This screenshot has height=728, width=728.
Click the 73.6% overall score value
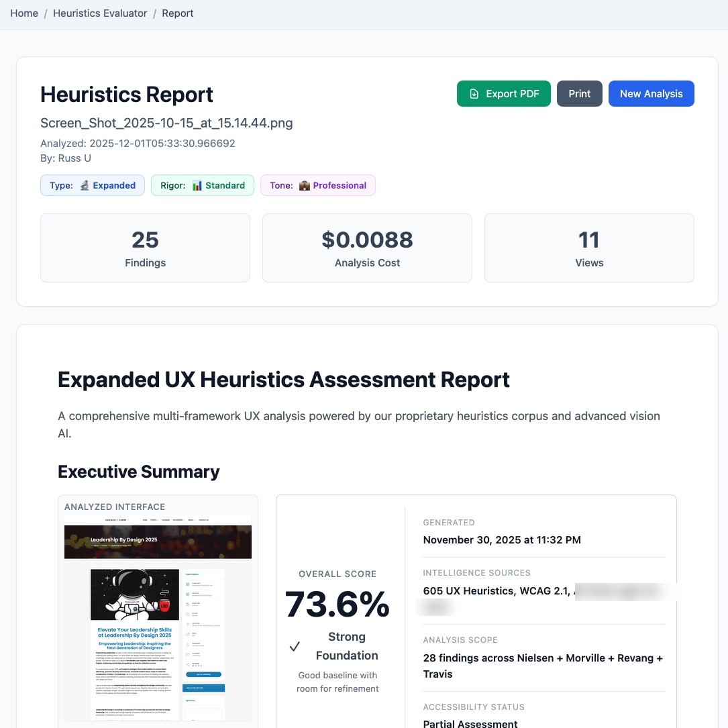337,604
